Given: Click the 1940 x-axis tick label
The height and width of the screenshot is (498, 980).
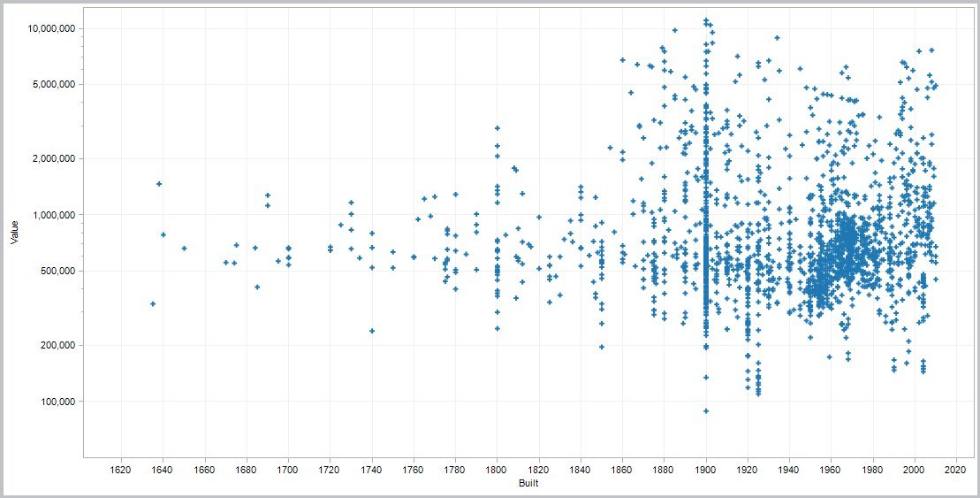Looking at the screenshot, I should click(x=789, y=469).
